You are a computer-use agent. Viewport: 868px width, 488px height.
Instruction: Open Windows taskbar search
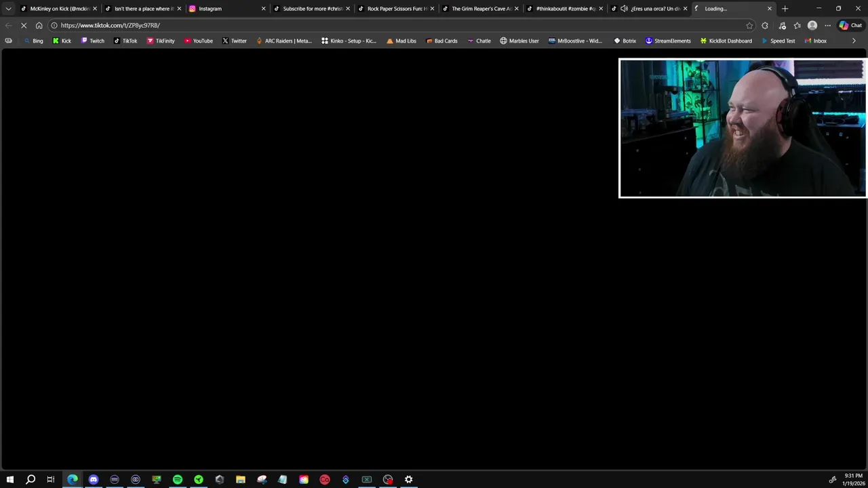pos(31,479)
